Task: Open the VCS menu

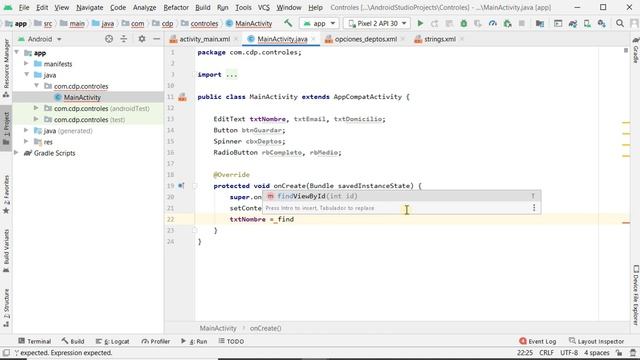Action: [x=264, y=7]
